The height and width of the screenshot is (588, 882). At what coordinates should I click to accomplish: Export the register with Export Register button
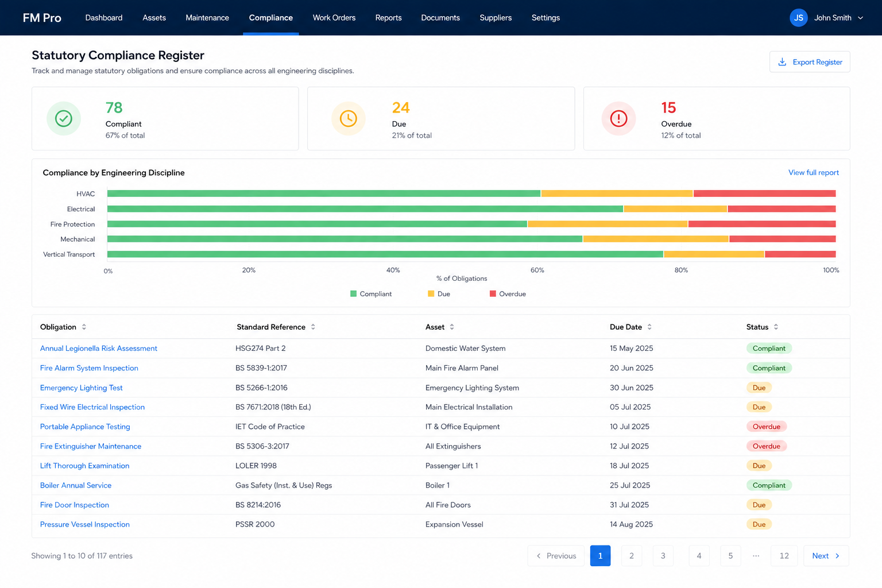[810, 62]
